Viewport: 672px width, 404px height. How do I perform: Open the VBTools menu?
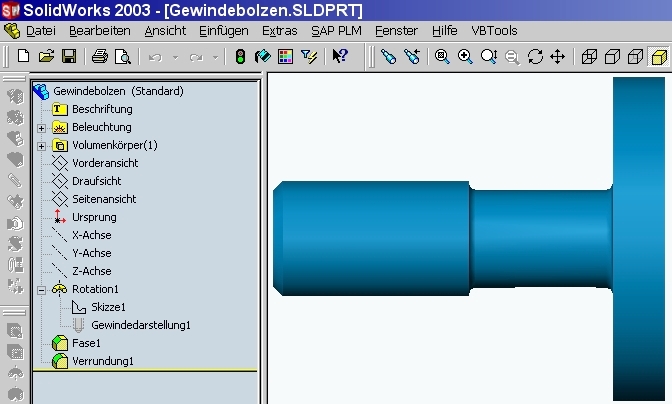(x=494, y=31)
